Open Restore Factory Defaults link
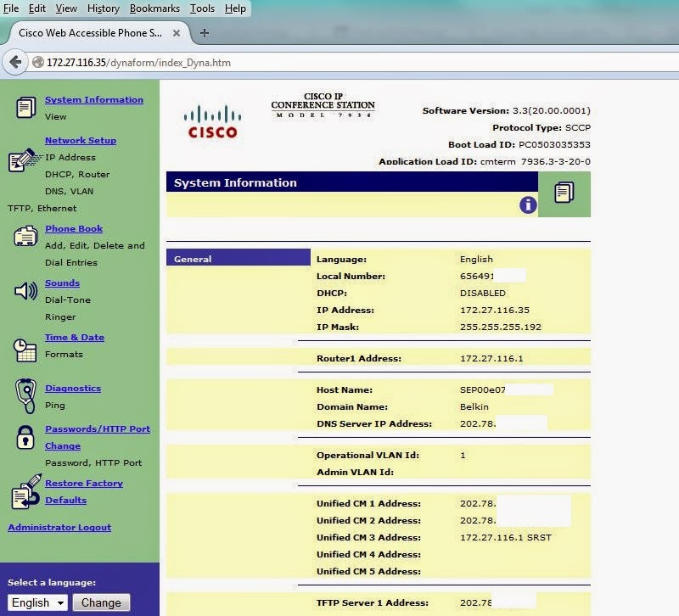The image size is (679, 616). click(x=84, y=491)
